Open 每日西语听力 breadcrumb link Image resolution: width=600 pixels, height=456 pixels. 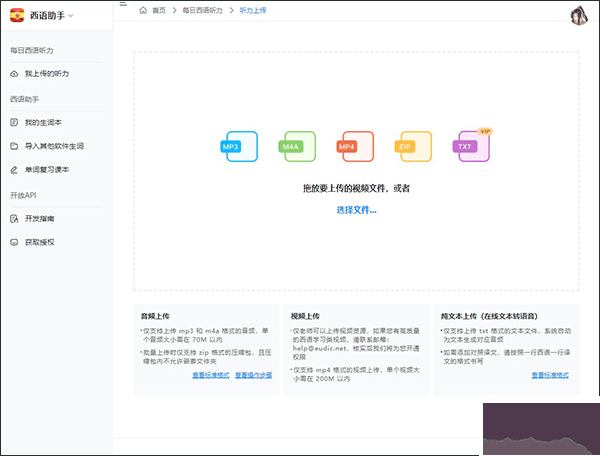[x=202, y=10]
